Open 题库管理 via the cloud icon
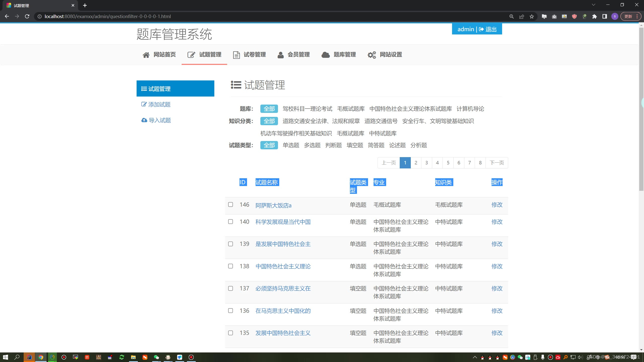 coord(325,55)
